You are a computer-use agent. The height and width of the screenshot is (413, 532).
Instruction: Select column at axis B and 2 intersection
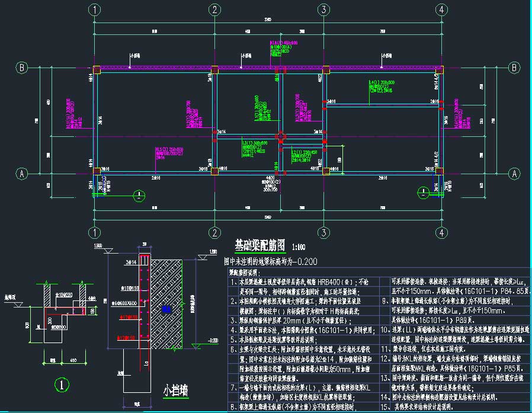click(x=214, y=70)
